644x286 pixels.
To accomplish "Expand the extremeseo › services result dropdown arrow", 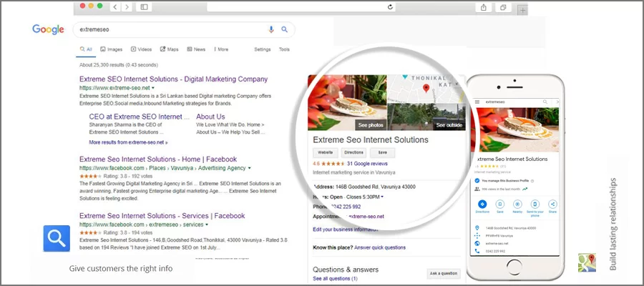I will [207, 225].
